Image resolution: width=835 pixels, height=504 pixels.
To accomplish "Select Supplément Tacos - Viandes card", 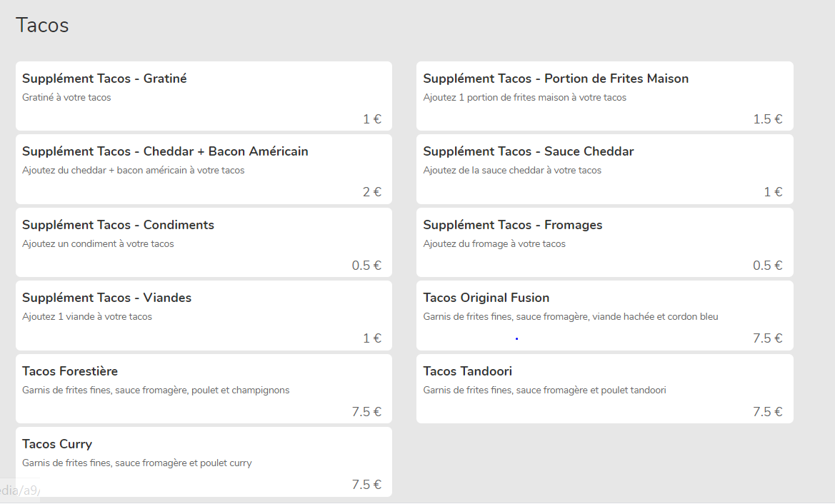I will click(x=204, y=316).
